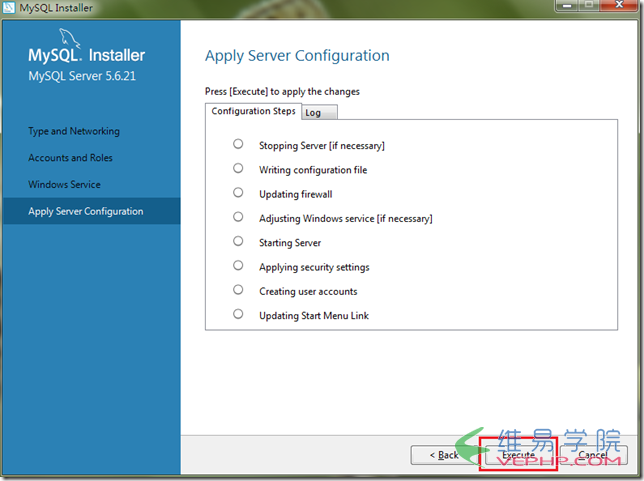Screen dimensions: 644x481
Task: Click the MySQL Installer title bar icon
Action: pyautogui.click(x=9, y=7)
